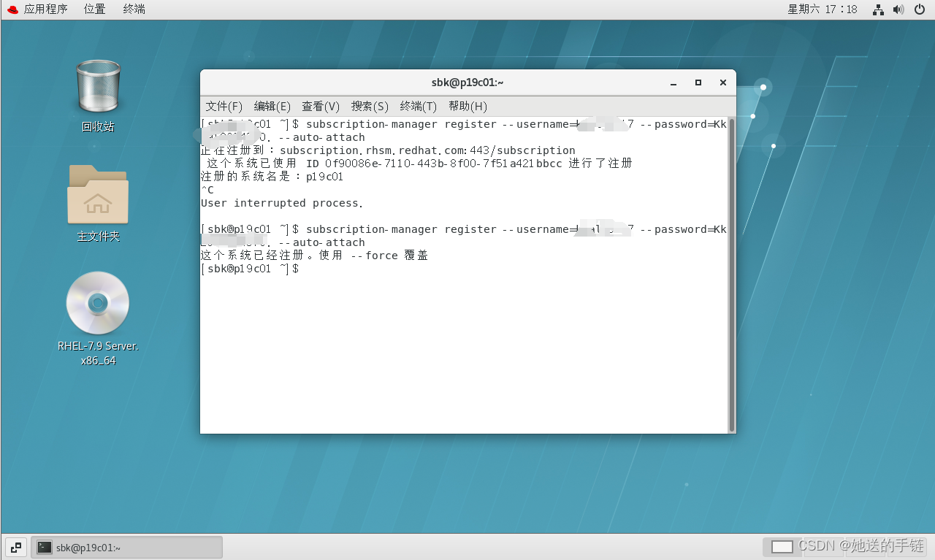
Task: Open the 查看(V) menu
Action: (320, 107)
